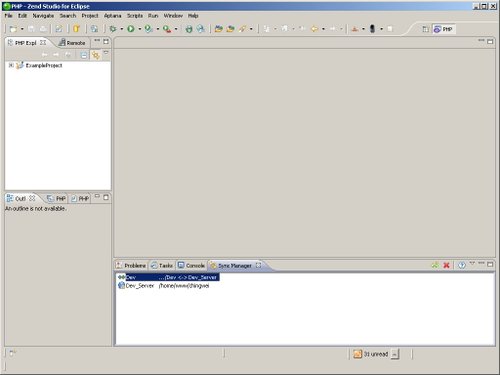Maximize the Outline panel
The height and width of the screenshot is (375, 500).
point(106,197)
